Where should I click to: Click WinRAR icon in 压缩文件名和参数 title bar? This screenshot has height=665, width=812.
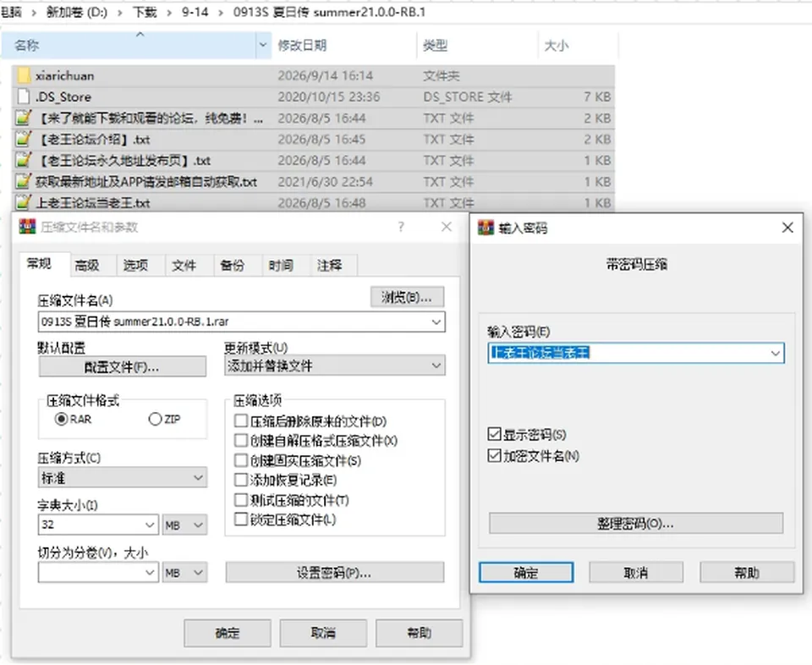click(x=27, y=227)
